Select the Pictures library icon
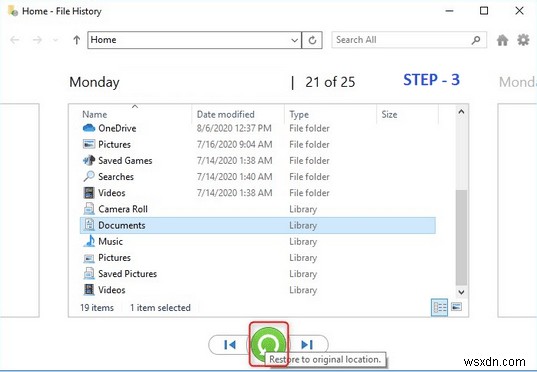The image size is (537, 372). (x=89, y=258)
